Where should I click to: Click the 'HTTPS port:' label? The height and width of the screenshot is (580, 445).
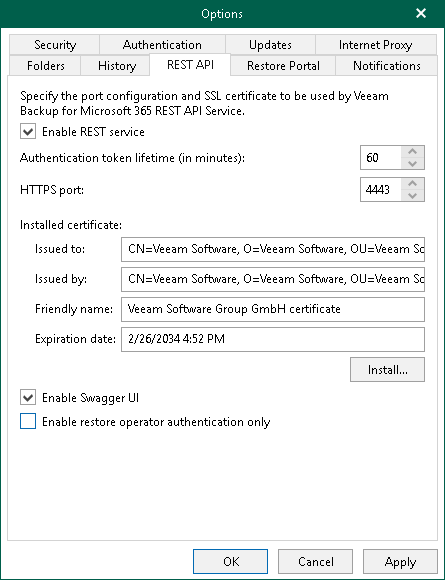click(52, 190)
